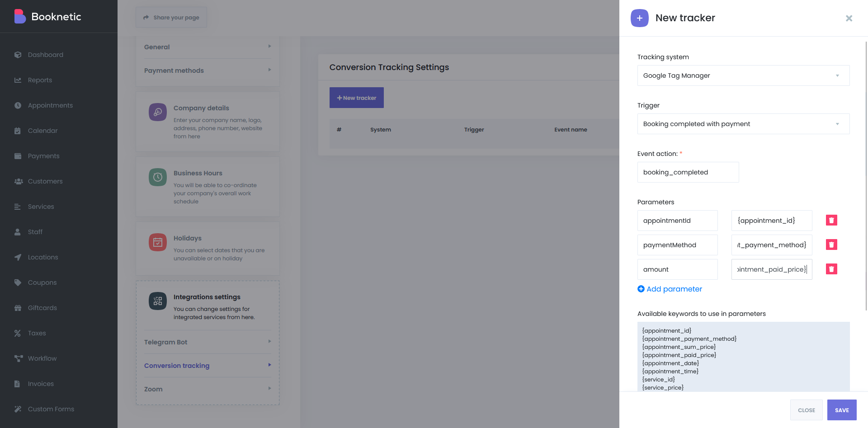Open the Workflow sidebar menu item
868x428 pixels.
pos(42,358)
